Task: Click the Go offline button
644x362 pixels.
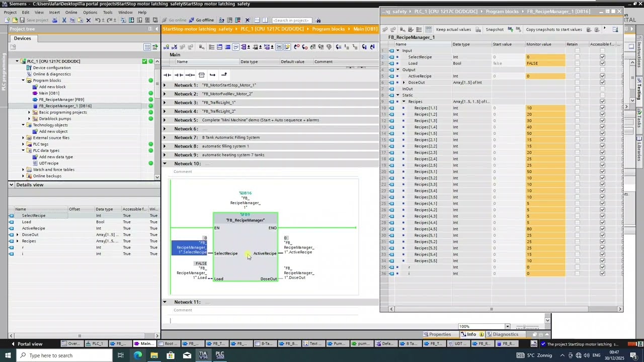Action: [x=201, y=20]
